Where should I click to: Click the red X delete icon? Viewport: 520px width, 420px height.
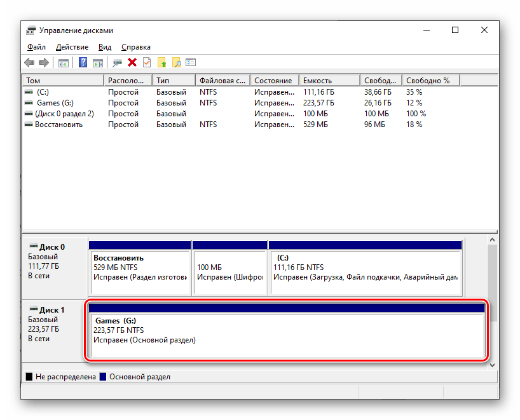point(132,62)
